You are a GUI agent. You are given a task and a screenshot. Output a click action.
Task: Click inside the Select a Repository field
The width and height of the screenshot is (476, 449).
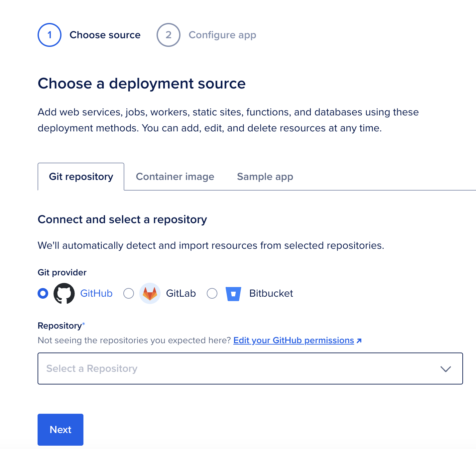click(x=166, y=369)
